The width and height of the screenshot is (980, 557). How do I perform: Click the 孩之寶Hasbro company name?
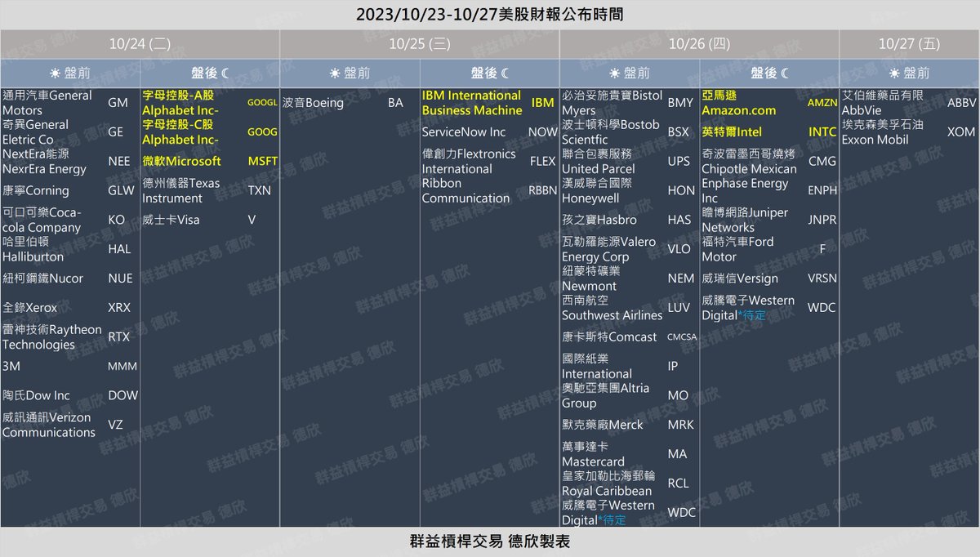click(x=599, y=220)
